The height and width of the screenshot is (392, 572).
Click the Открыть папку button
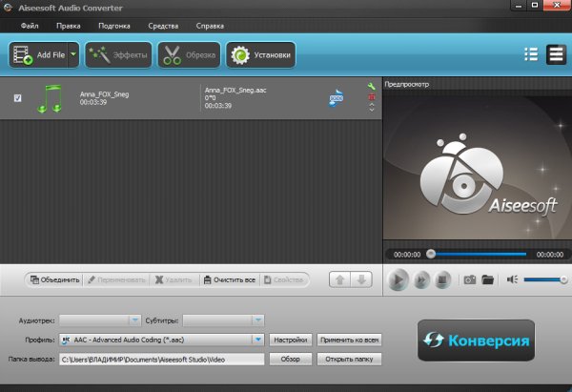(349, 360)
